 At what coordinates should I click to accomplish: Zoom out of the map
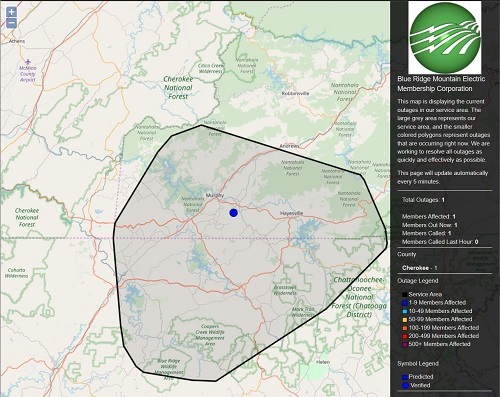(11, 23)
